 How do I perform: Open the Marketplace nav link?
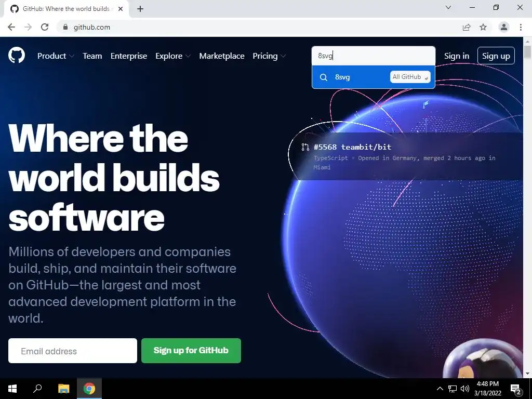pos(222,56)
